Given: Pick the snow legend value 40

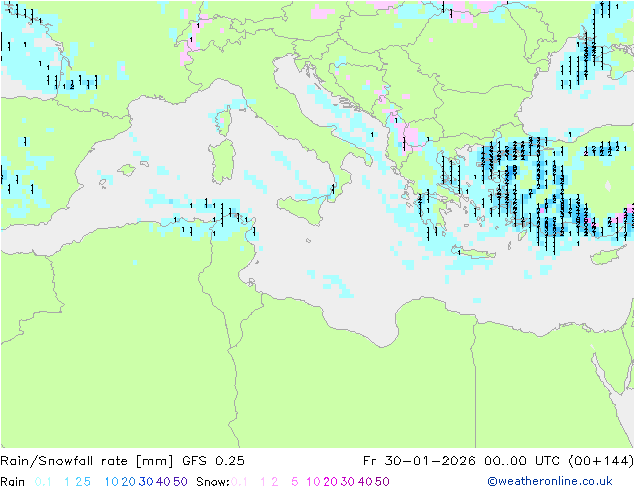Looking at the screenshot, I should pos(365,482).
